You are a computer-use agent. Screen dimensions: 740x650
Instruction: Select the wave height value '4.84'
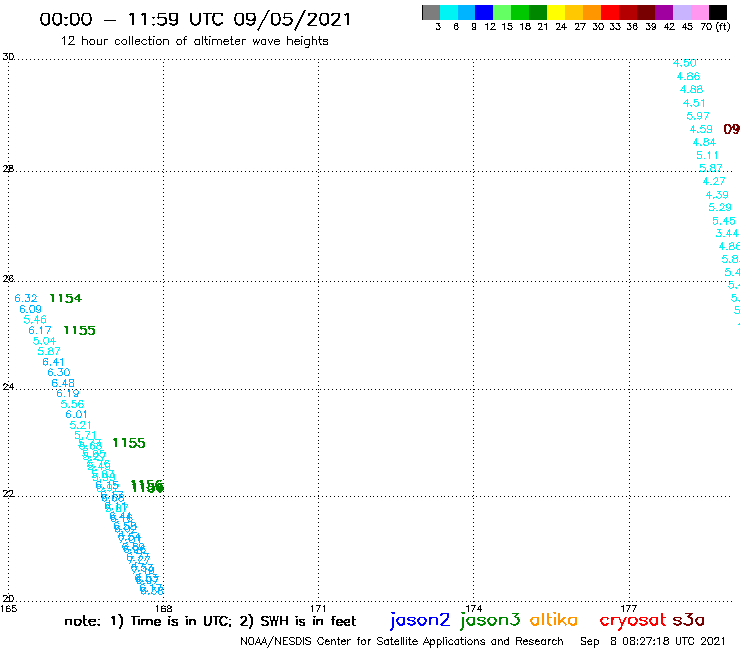coord(704,143)
